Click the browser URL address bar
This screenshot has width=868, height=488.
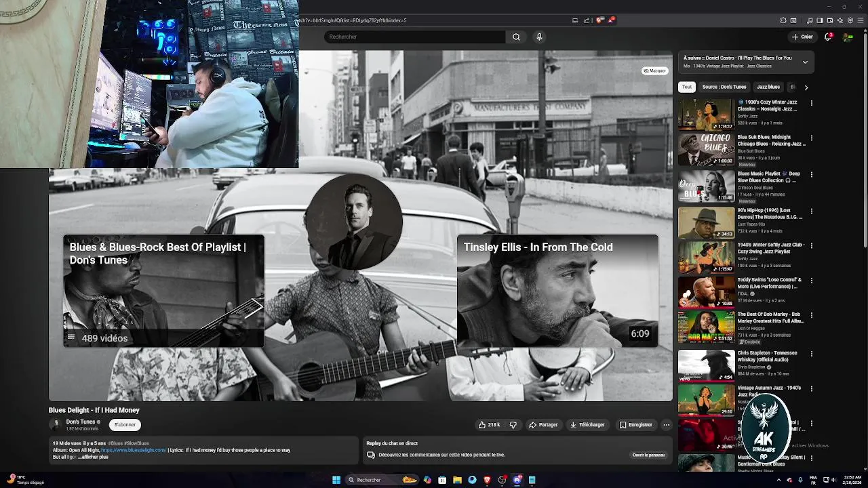coord(434,20)
